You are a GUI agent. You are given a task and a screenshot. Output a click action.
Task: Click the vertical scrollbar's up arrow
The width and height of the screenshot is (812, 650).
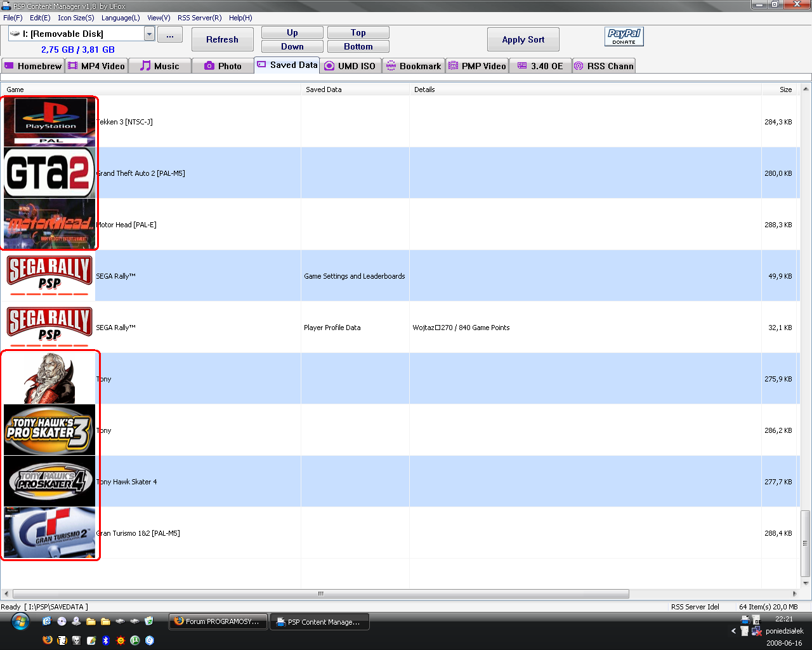[806, 90]
